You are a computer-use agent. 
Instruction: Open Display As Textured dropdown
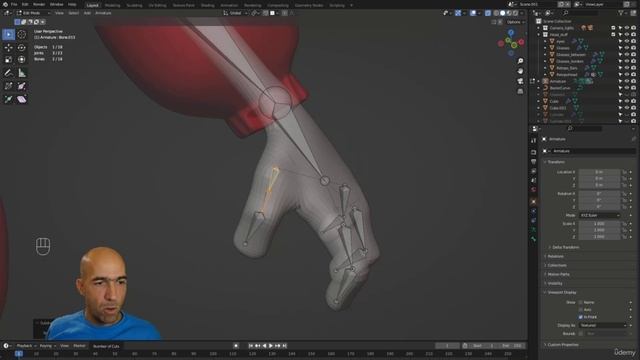click(x=602, y=325)
